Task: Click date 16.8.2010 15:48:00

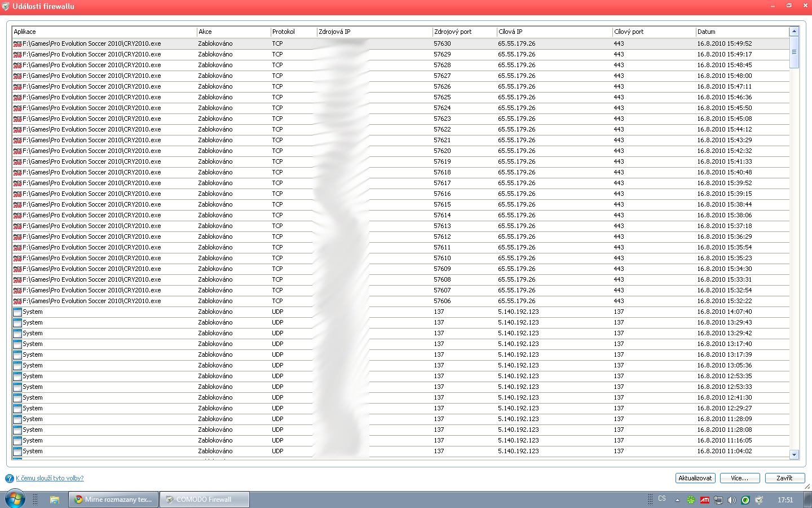Action: point(725,76)
